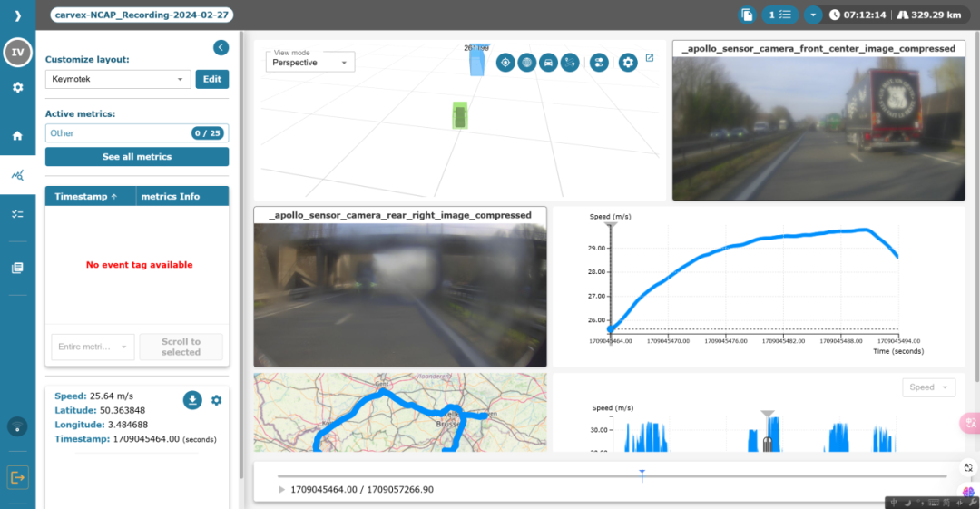Open the Keymotek layout dropdown
This screenshot has width=980, height=509.
point(118,80)
